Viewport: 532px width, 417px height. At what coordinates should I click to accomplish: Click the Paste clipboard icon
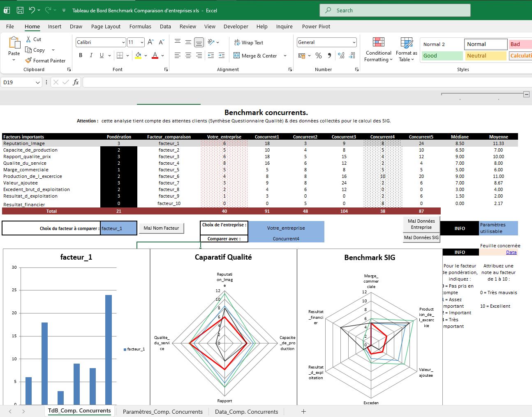click(14, 43)
